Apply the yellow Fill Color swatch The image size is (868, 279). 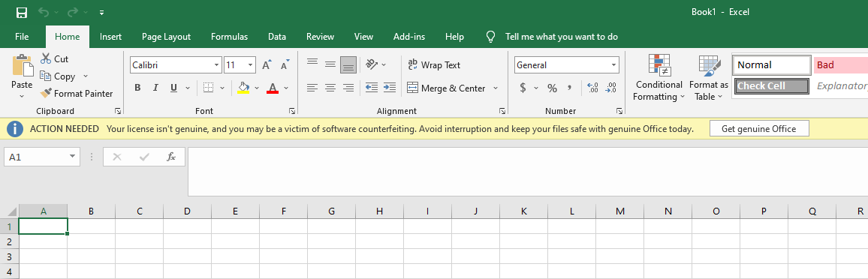pyautogui.click(x=243, y=88)
